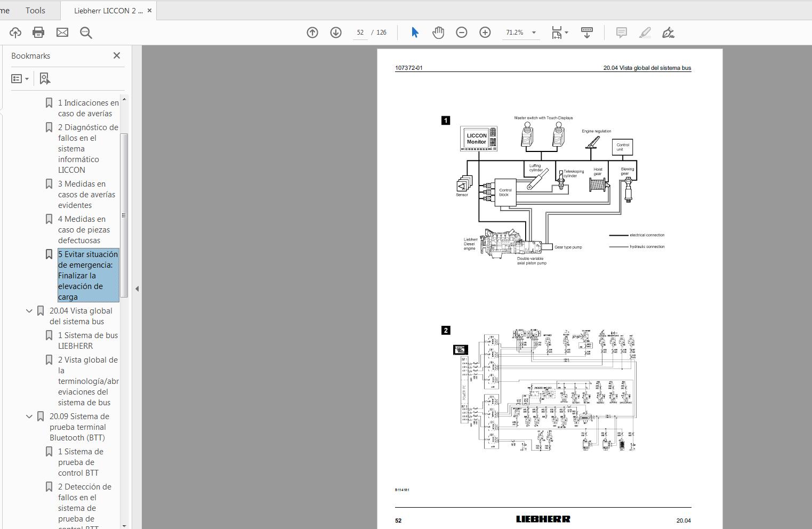Upload document to cloud
Image resolution: width=812 pixels, height=529 pixels.
15,33
